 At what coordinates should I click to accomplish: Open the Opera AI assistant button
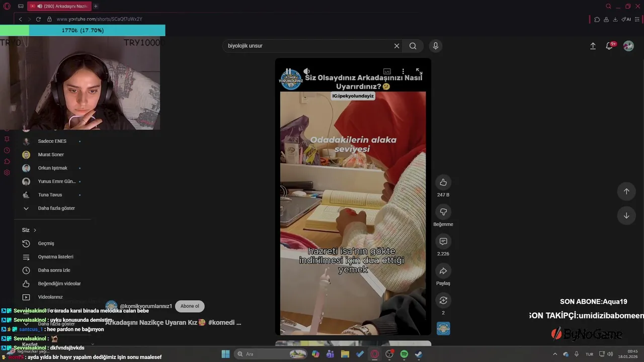pyautogui.click(x=626, y=19)
